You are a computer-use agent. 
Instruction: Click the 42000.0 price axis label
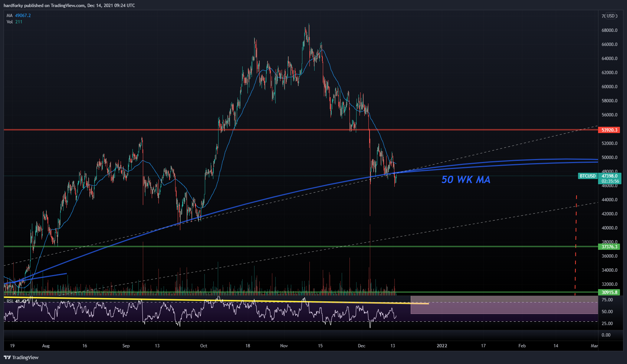(x=610, y=214)
